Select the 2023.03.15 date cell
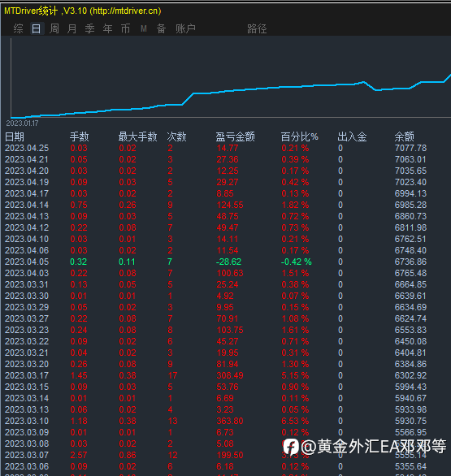The width and height of the screenshot is (451, 476). [27, 387]
